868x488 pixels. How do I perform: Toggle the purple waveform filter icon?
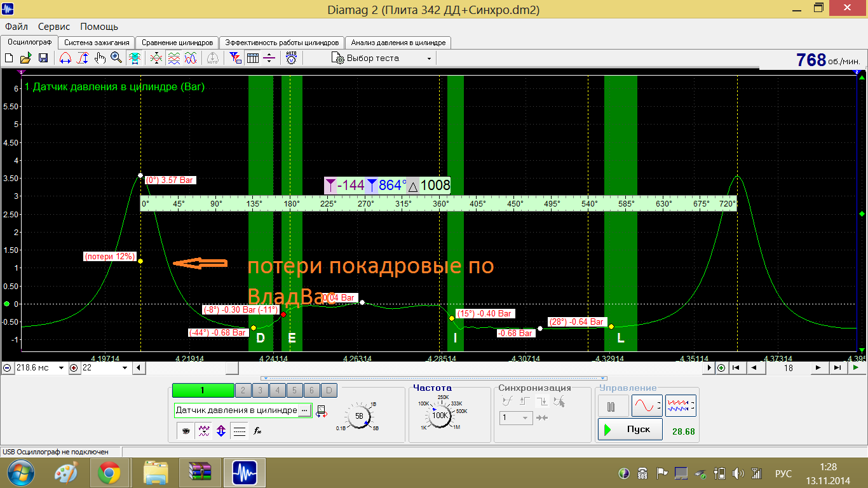click(x=204, y=430)
